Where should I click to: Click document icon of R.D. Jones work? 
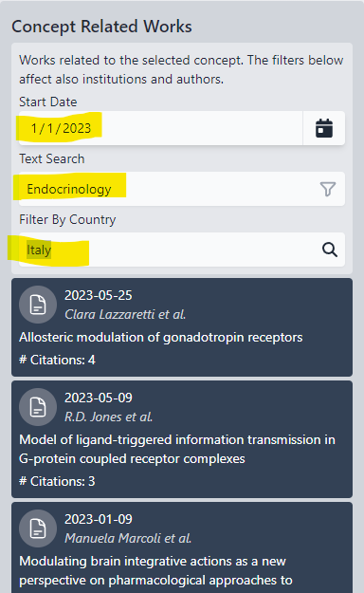click(x=38, y=407)
